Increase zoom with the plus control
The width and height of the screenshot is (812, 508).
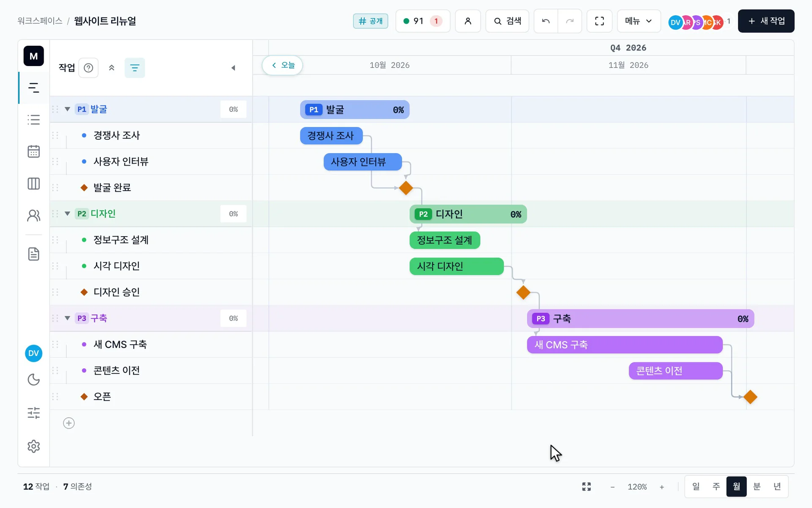pos(662,487)
